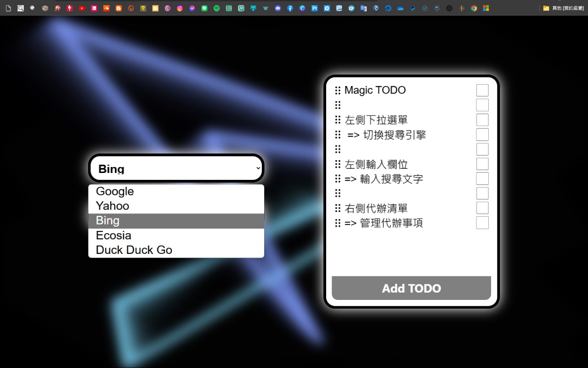The width and height of the screenshot is (588, 368).
Task: Choose Duck Duck Go from the list
Action: 176,250
